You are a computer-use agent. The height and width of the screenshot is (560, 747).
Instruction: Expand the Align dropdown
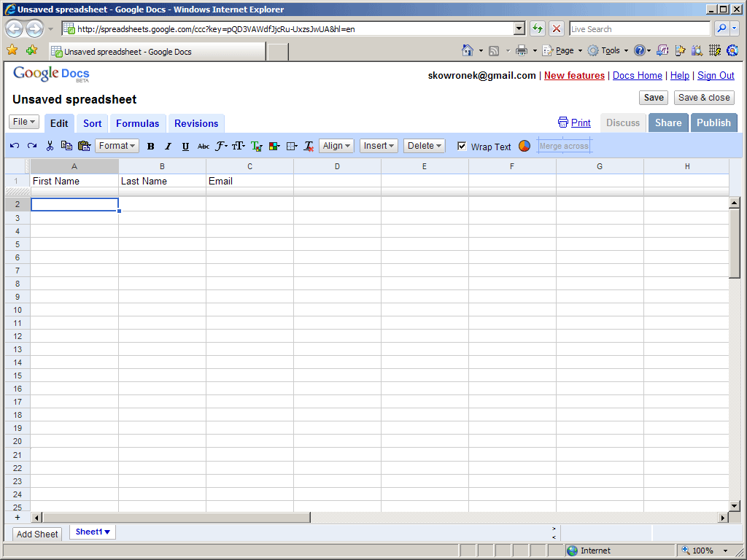[x=336, y=146]
